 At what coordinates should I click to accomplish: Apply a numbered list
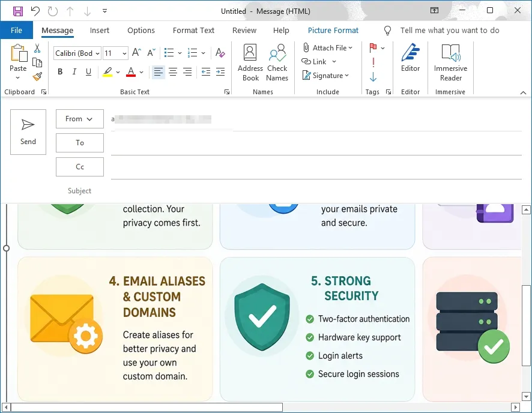192,53
